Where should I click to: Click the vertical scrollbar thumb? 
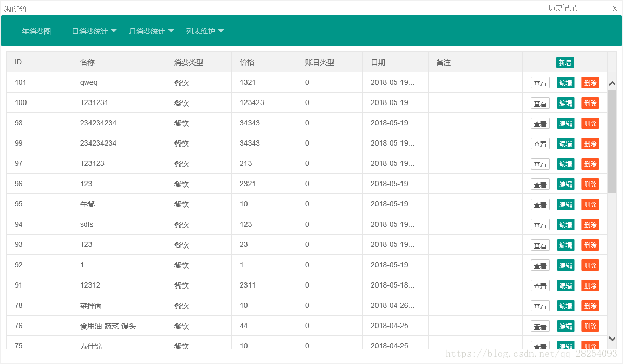(x=612, y=140)
